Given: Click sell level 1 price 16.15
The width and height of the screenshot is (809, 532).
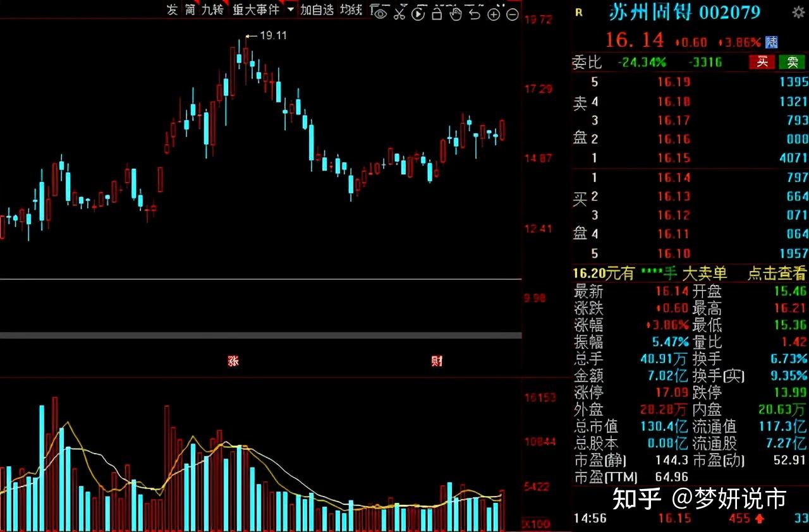Looking at the screenshot, I should coord(674,158).
